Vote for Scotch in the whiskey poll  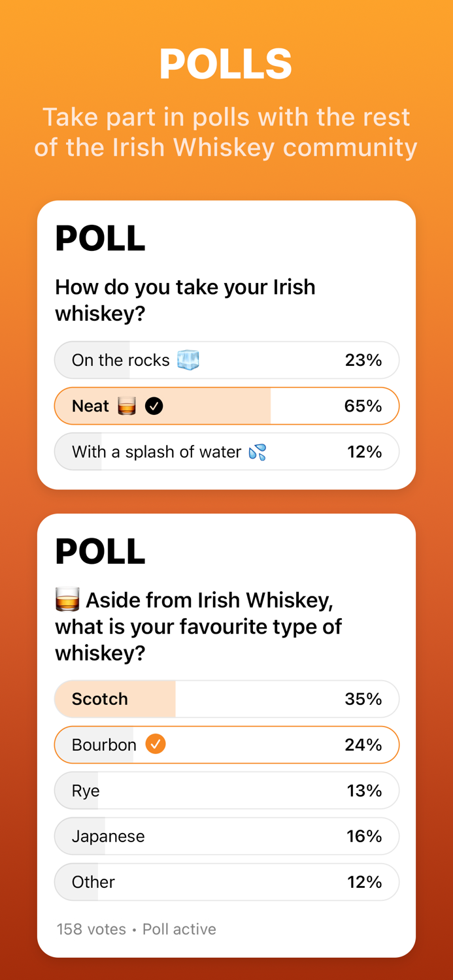point(227,698)
